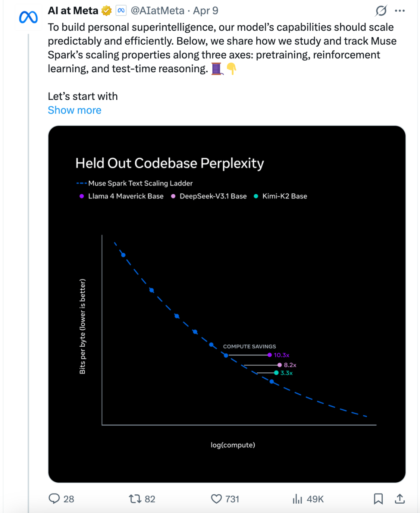View post analytics bar-chart icon
Viewport: 420px width, 513px height.
point(297,499)
